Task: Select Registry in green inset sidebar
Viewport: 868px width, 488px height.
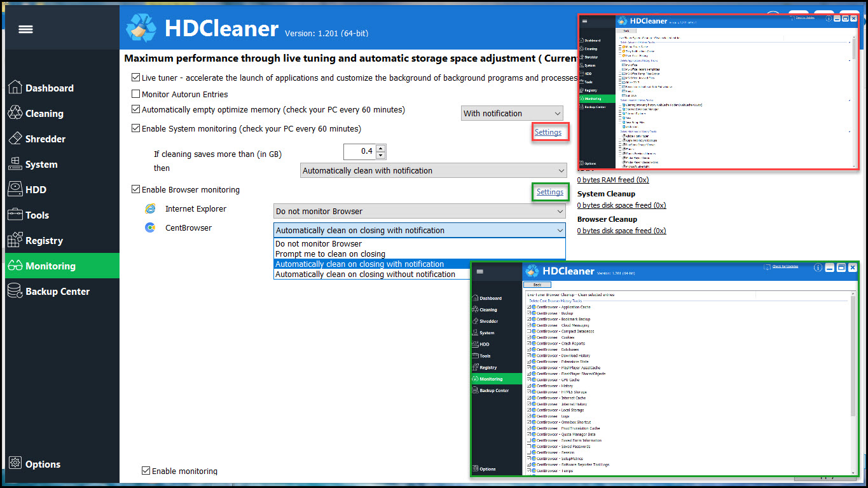Action: 488,367
